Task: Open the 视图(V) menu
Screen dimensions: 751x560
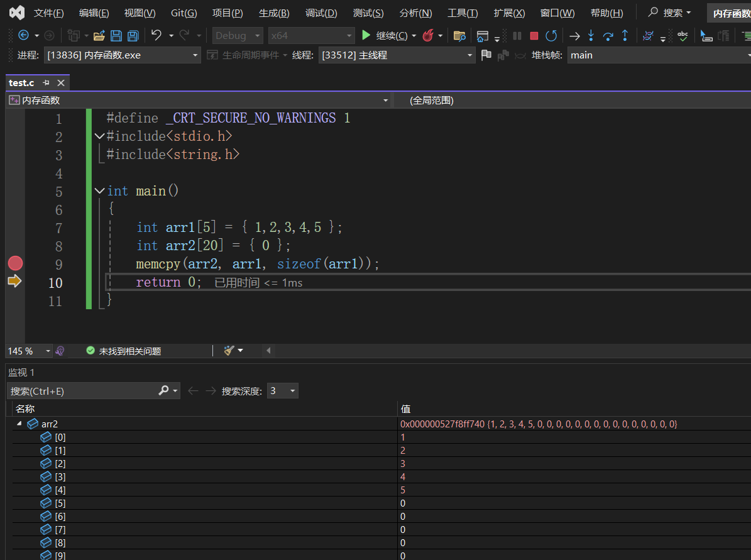Action: tap(140, 13)
